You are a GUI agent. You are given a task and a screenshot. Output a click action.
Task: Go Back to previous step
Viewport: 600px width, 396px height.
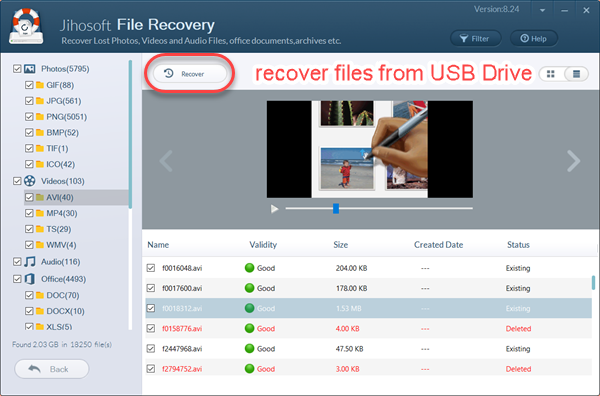[51, 369]
